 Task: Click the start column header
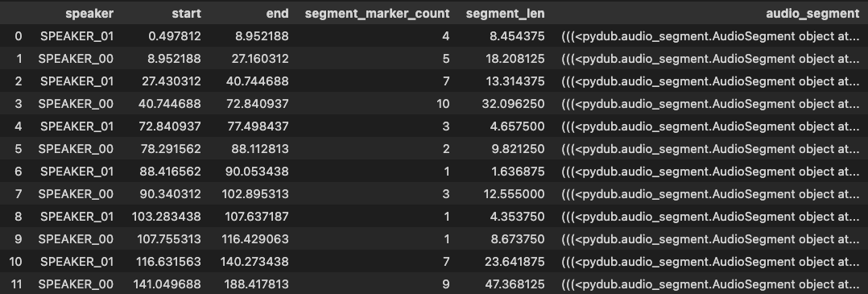tap(187, 14)
